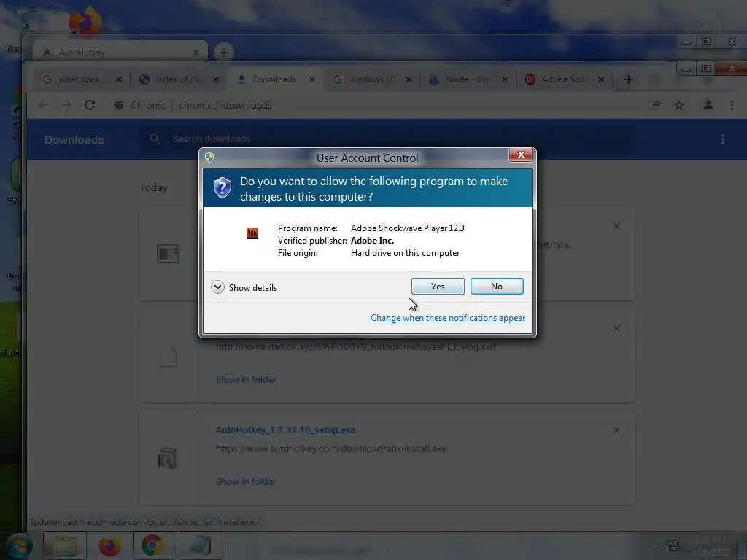The image size is (747, 560).
Task: Close the Adobe Shockwave tab
Action: click(x=601, y=79)
